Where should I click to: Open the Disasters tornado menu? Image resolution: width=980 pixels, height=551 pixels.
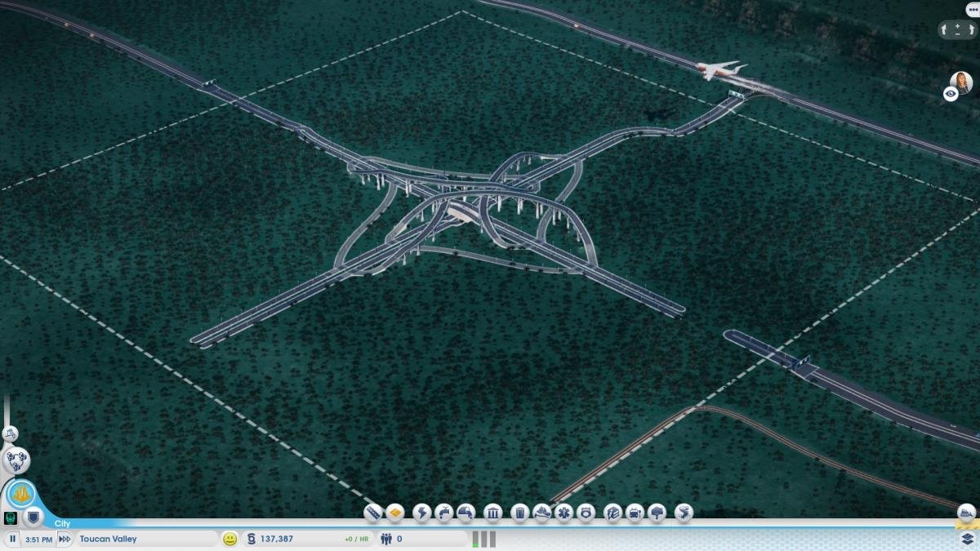[x=684, y=513]
